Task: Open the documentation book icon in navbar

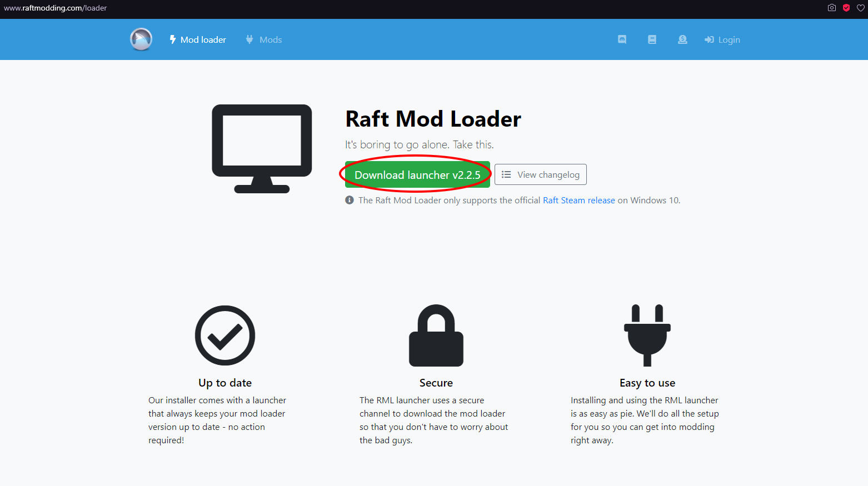Action: [652, 39]
